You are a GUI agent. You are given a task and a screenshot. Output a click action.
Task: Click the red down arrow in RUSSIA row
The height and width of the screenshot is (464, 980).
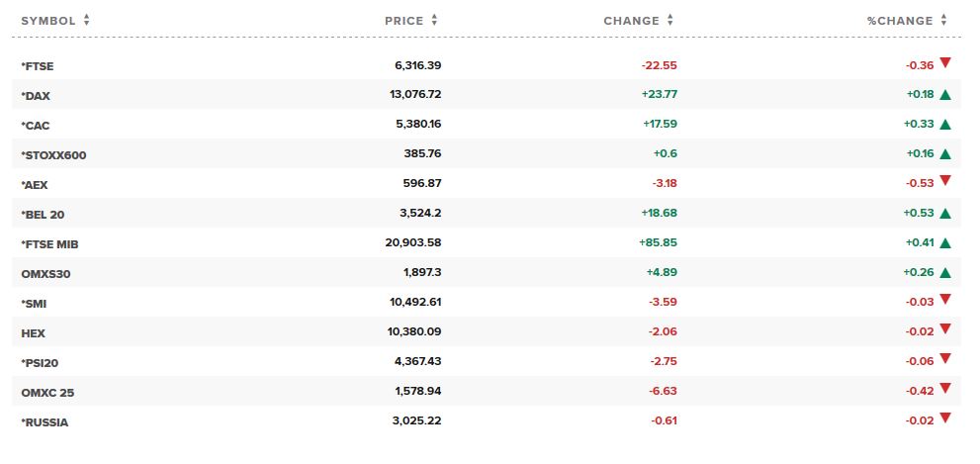point(945,418)
